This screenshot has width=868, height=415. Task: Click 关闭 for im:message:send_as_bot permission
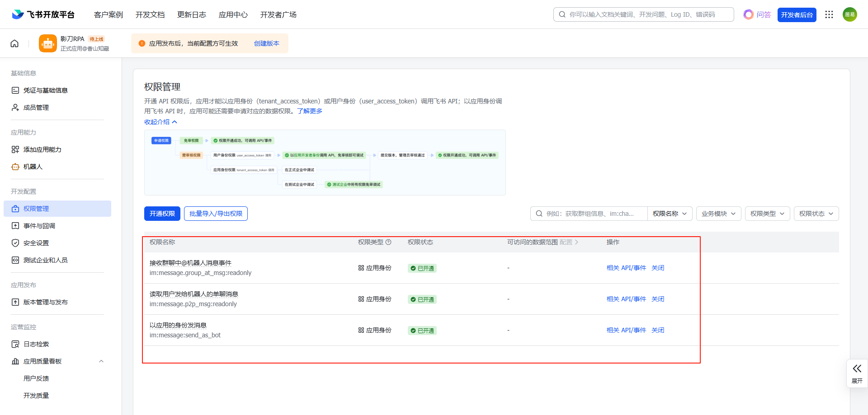click(x=658, y=330)
